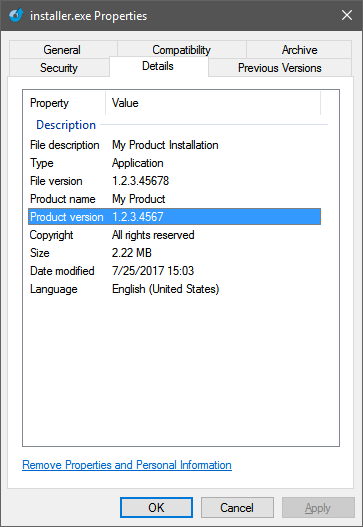Select the Date modified row label
Image resolution: width=363 pixels, height=527 pixels.
tap(62, 271)
